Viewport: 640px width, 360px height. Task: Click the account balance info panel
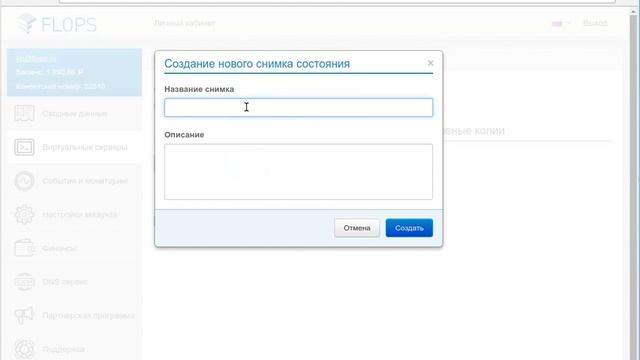click(74, 72)
